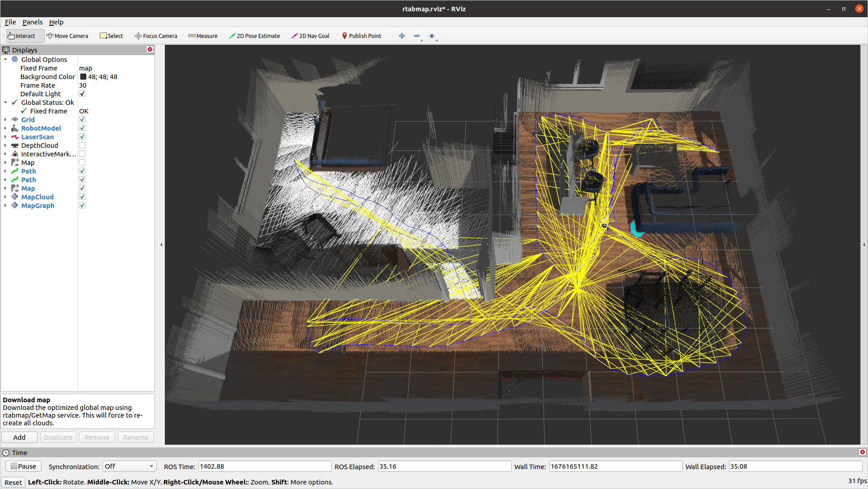Click the MapCloud display icon

(x=15, y=197)
